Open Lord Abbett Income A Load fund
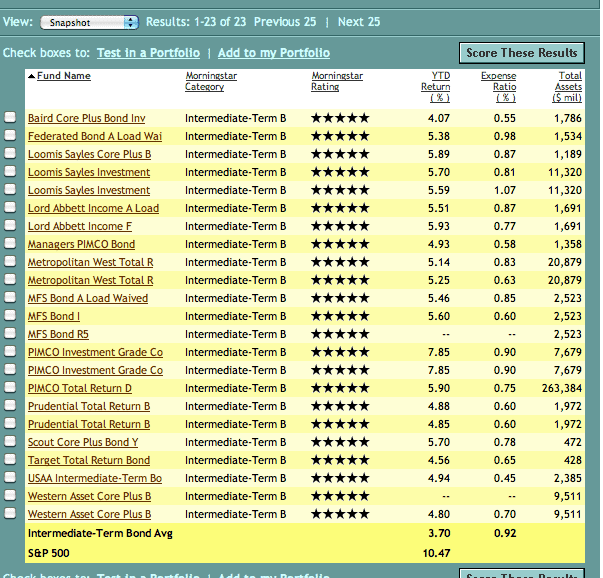The width and height of the screenshot is (603, 578). pyautogui.click(x=93, y=208)
